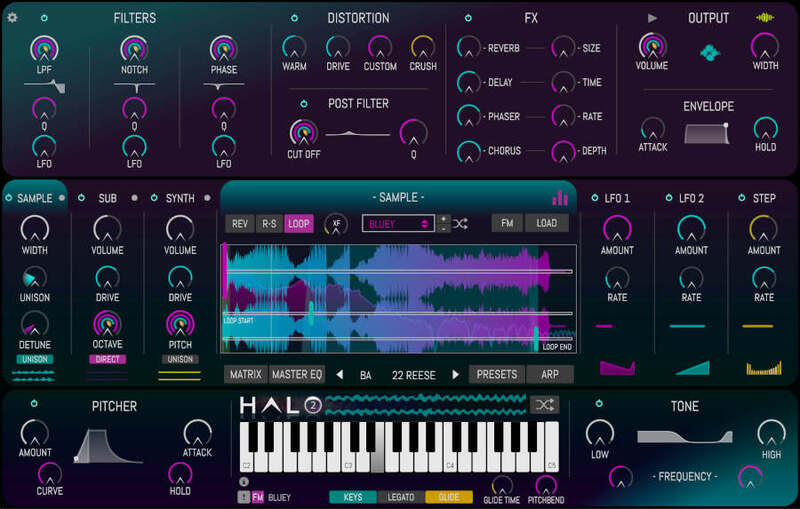This screenshot has height=509, width=800.
Task: Toggle the Distortion power button
Action: tap(294, 18)
